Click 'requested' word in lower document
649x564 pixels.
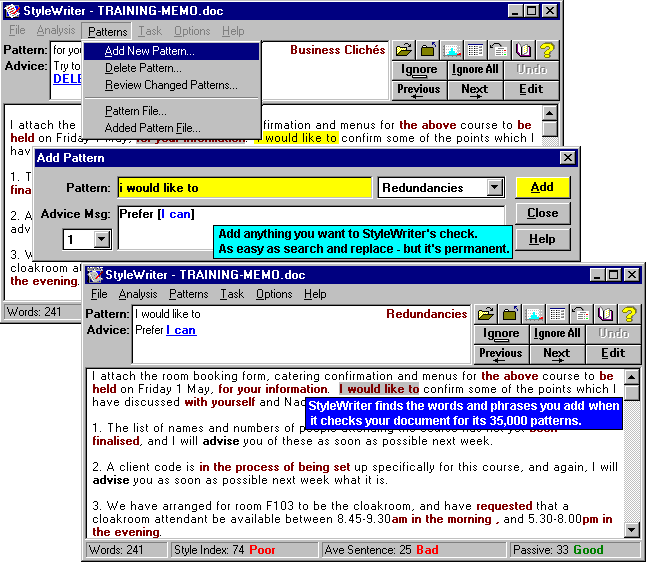pos(504,506)
